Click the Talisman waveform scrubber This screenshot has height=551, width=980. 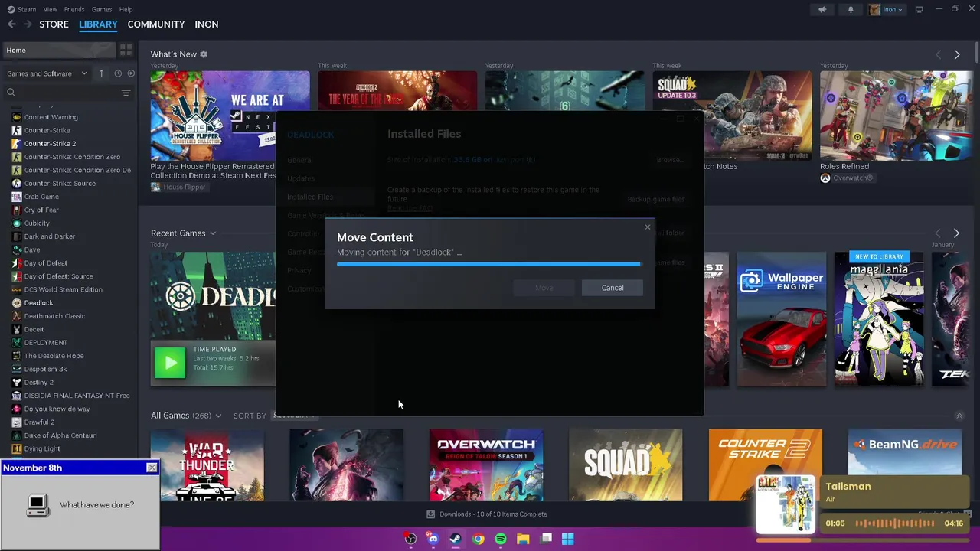896,523
